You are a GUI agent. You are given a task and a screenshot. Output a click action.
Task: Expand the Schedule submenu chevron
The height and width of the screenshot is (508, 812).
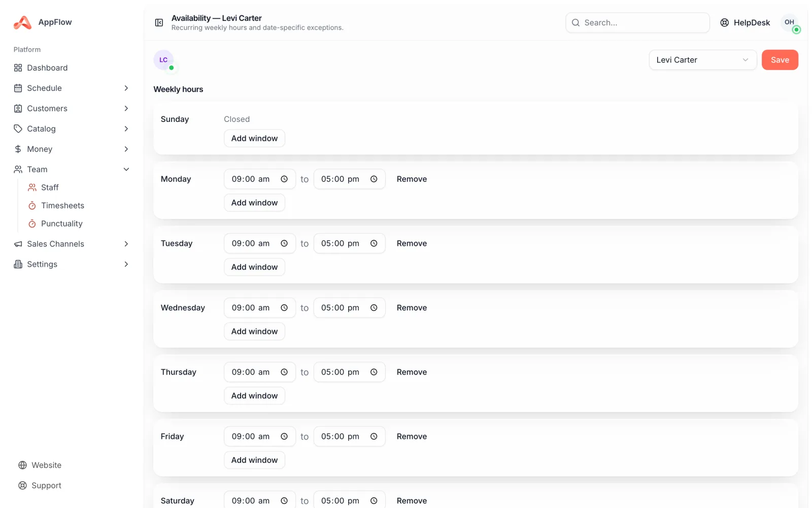tap(126, 88)
